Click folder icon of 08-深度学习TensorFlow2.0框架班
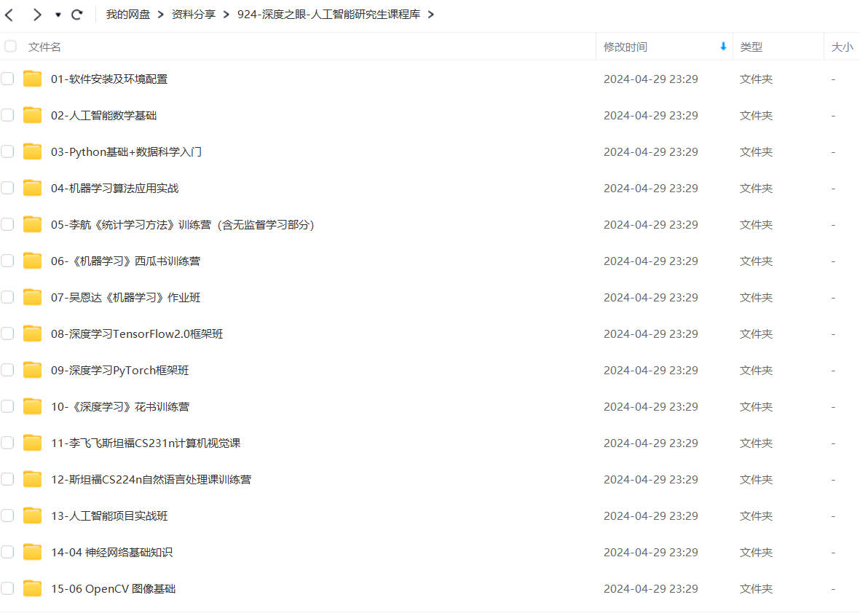 (32, 333)
